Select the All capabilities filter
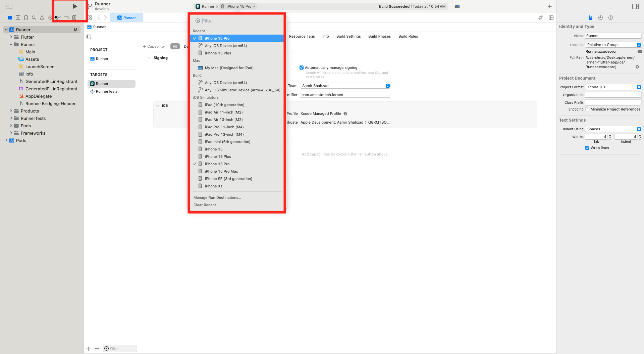 click(x=175, y=46)
